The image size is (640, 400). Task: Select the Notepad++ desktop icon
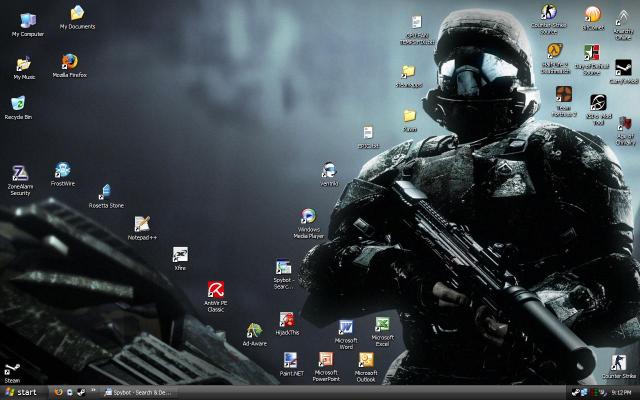coord(143,224)
